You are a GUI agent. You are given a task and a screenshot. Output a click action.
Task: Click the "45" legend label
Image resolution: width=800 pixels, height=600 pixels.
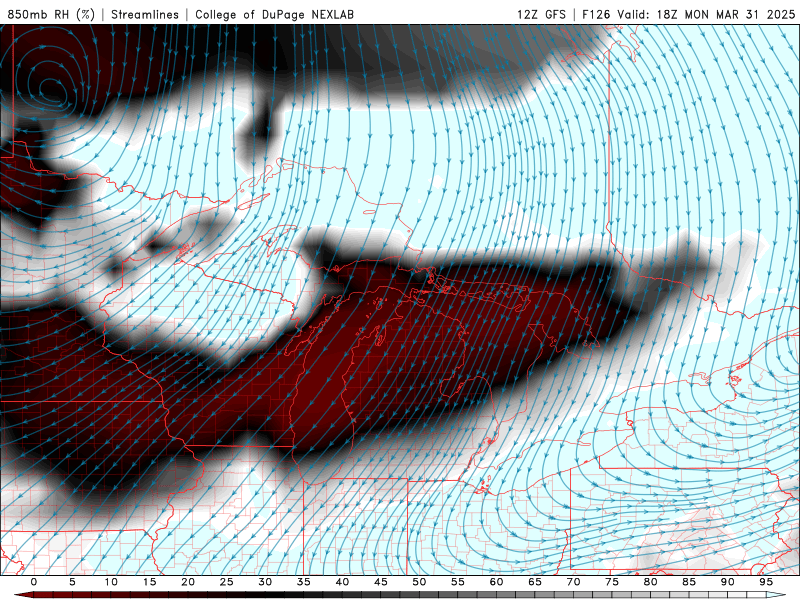pyautogui.click(x=381, y=582)
